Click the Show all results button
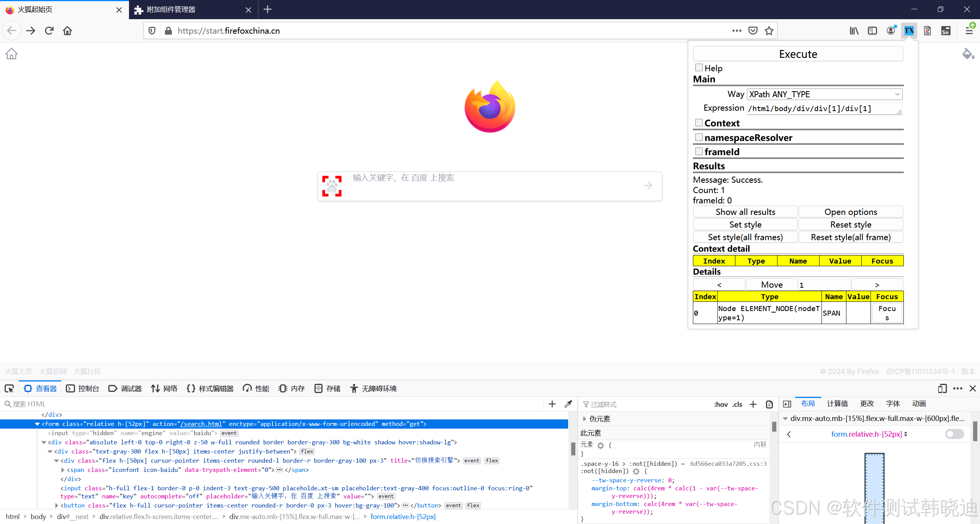Viewport: 980px width, 524px height. [745, 212]
